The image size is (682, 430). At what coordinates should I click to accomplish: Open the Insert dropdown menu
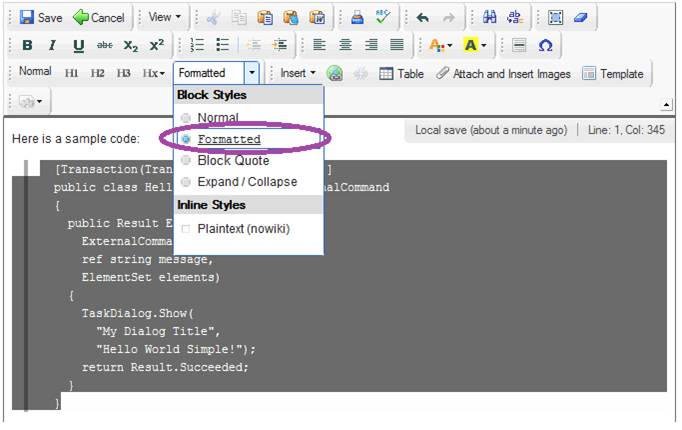[x=298, y=73]
